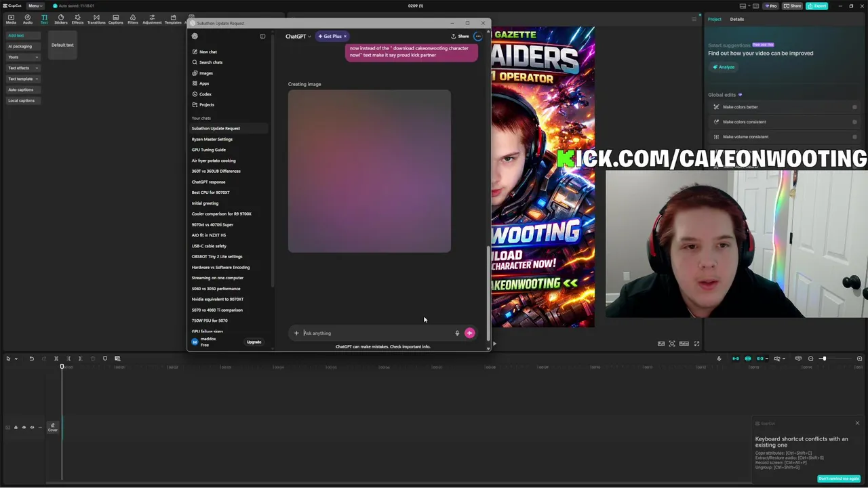Open the Adjustment panel in CapCut
Viewport: 868px width, 488px height.
152,19
